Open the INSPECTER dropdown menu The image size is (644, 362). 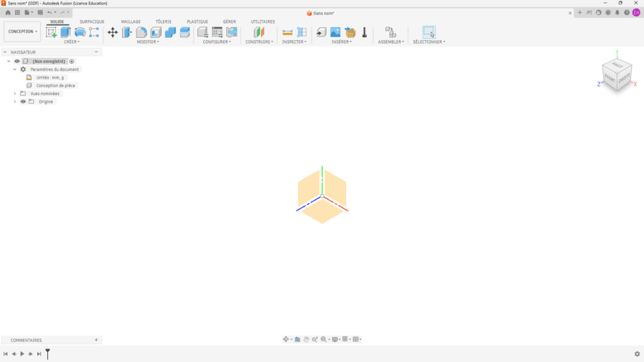(x=294, y=42)
